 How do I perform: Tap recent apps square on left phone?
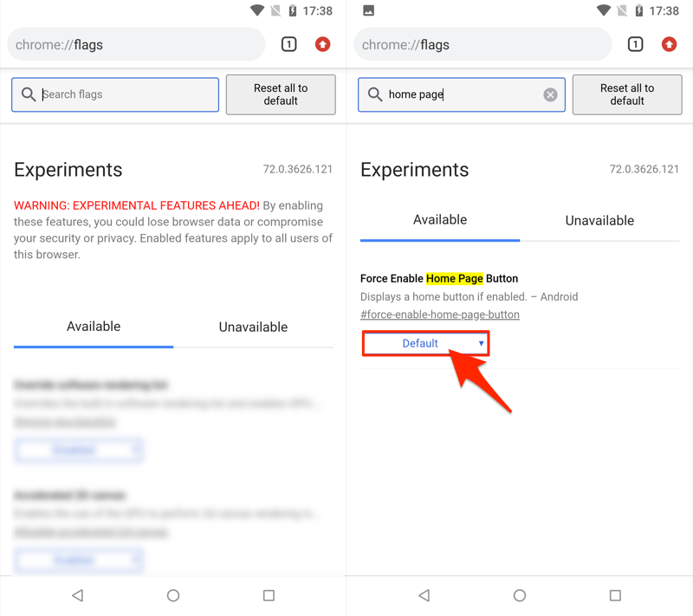269,595
